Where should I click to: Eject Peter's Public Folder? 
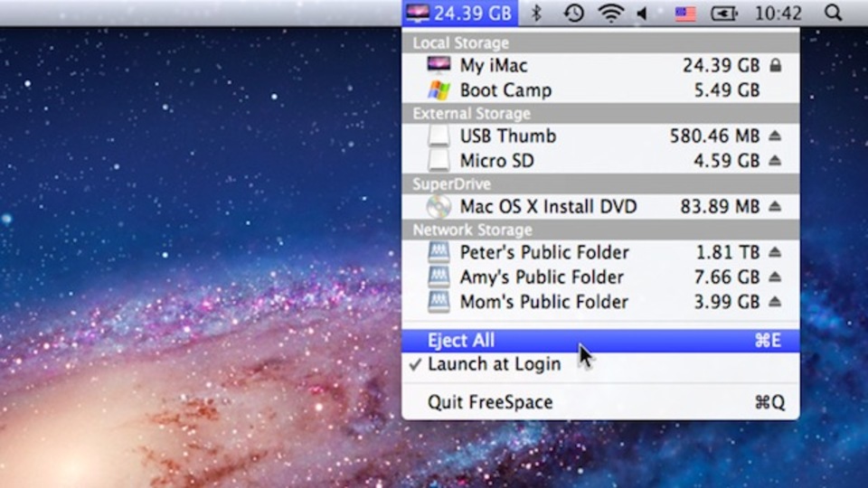point(775,252)
